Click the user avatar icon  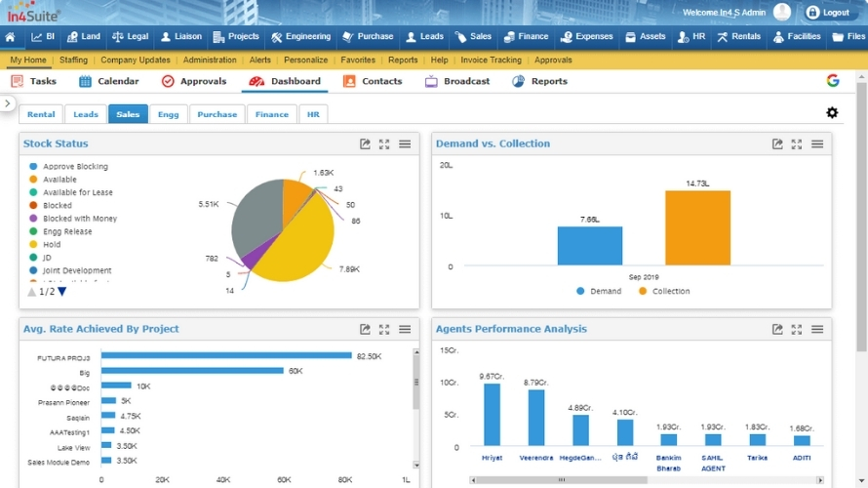(x=781, y=12)
